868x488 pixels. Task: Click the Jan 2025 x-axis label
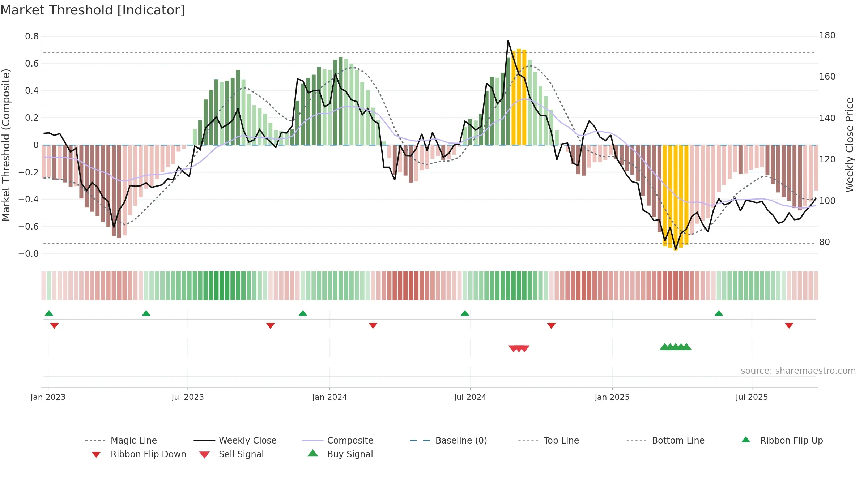(x=612, y=397)
